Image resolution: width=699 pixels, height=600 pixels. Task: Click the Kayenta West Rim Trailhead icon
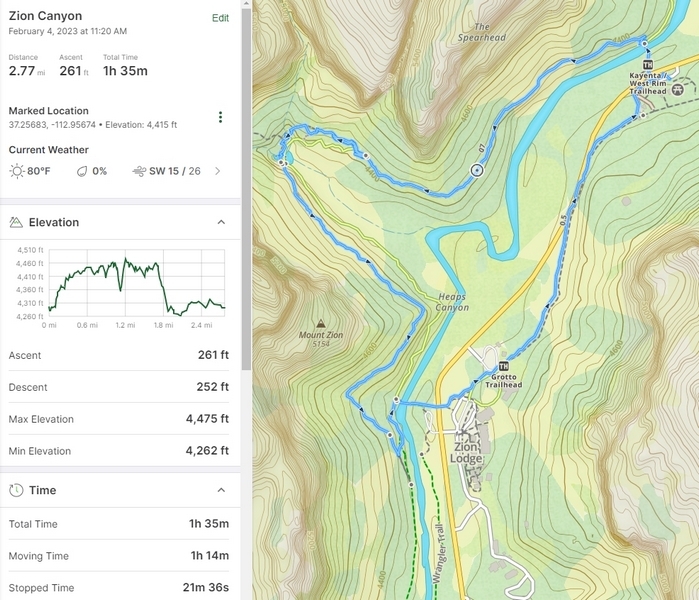coord(647,65)
